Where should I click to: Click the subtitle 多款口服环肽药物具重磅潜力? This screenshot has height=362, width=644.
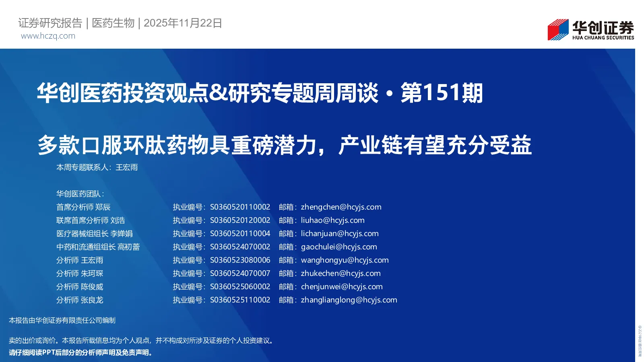(x=177, y=145)
